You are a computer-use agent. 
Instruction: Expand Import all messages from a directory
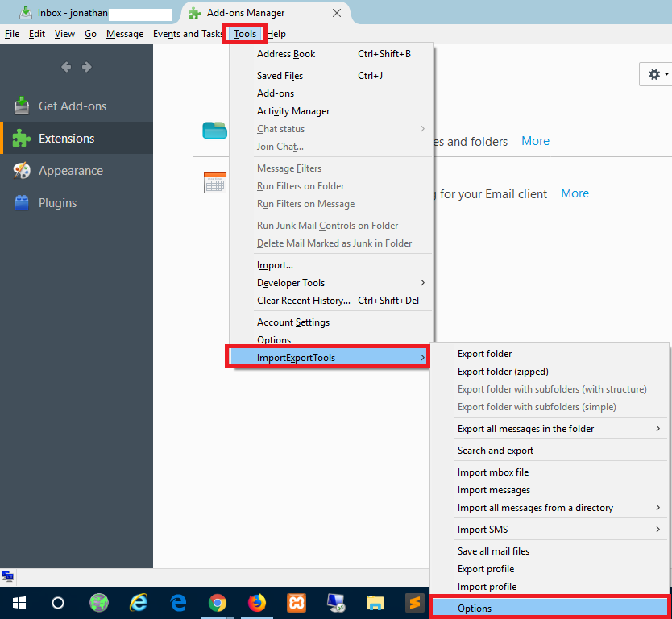550,508
